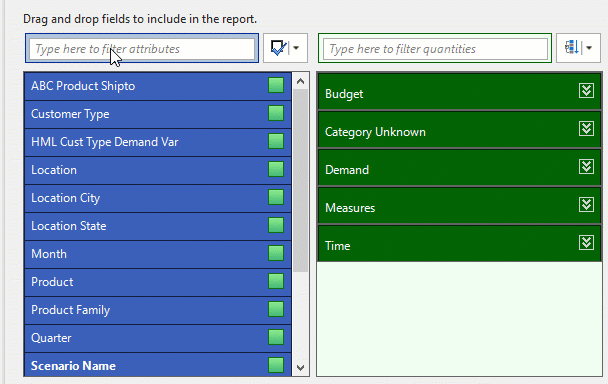Toggle the Product Family green checkbox
Screen dimensions: 608x384
[276, 309]
